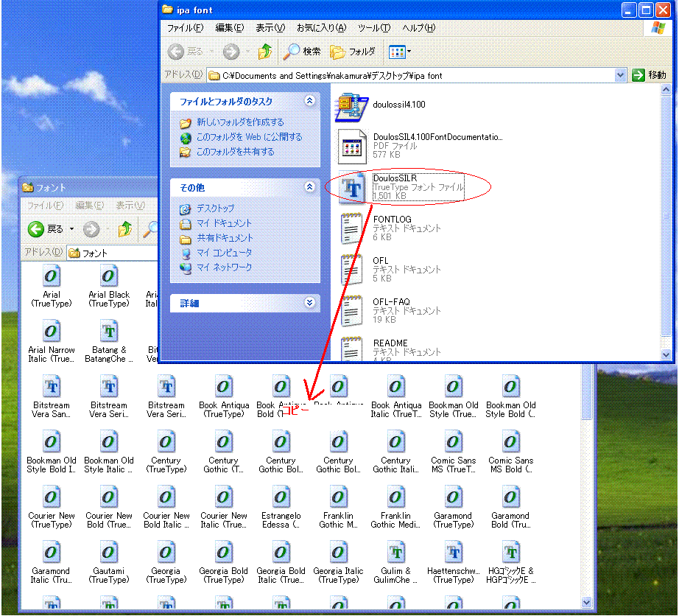Select the DoulosSILR TrueType font file icon
The height and width of the screenshot is (616, 679).
[353, 188]
